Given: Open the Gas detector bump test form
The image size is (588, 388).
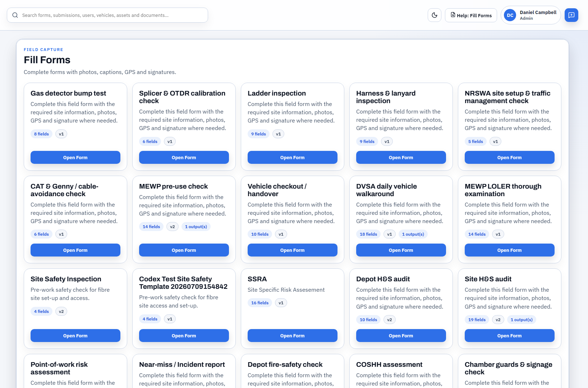Looking at the screenshot, I should click(x=75, y=157).
